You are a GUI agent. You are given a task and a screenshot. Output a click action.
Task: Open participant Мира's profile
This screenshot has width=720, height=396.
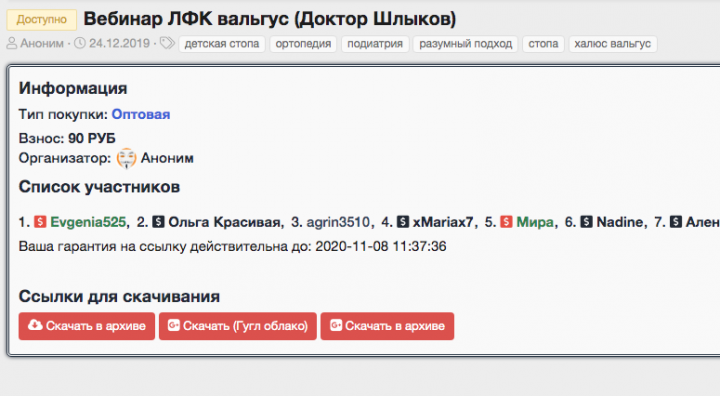pos(535,222)
